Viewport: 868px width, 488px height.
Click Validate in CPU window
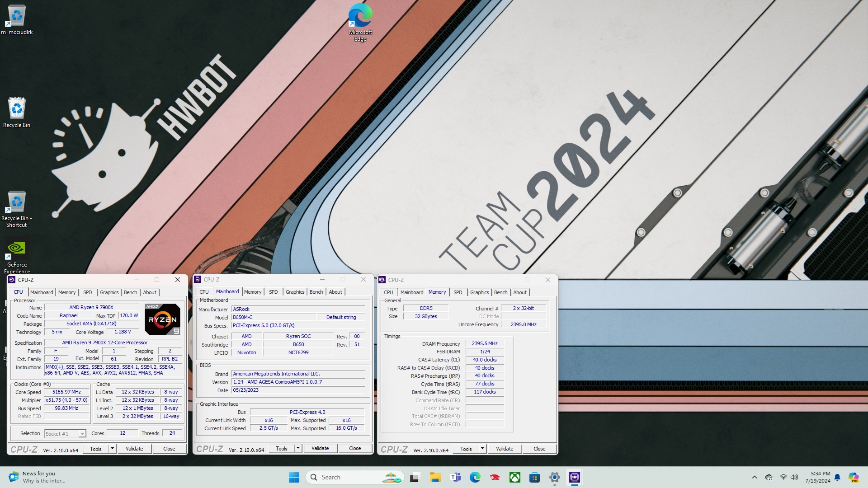tap(134, 449)
